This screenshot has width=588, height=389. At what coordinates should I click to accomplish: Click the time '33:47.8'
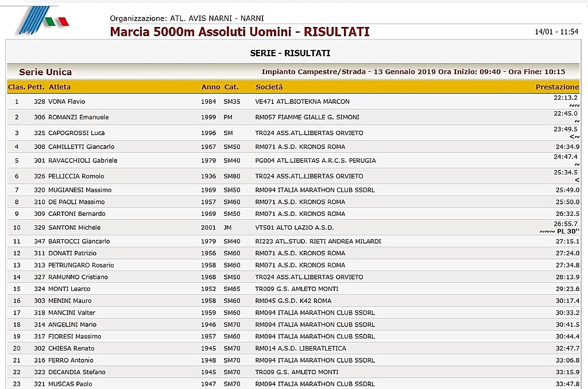pos(567,384)
